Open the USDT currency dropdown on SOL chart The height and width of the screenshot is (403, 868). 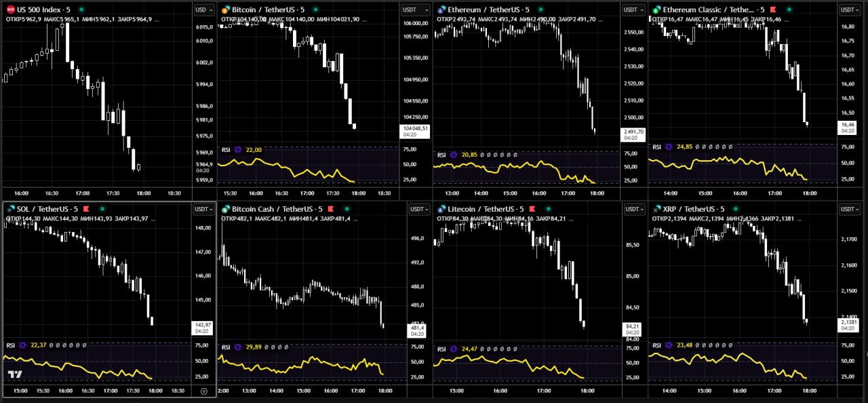point(204,209)
